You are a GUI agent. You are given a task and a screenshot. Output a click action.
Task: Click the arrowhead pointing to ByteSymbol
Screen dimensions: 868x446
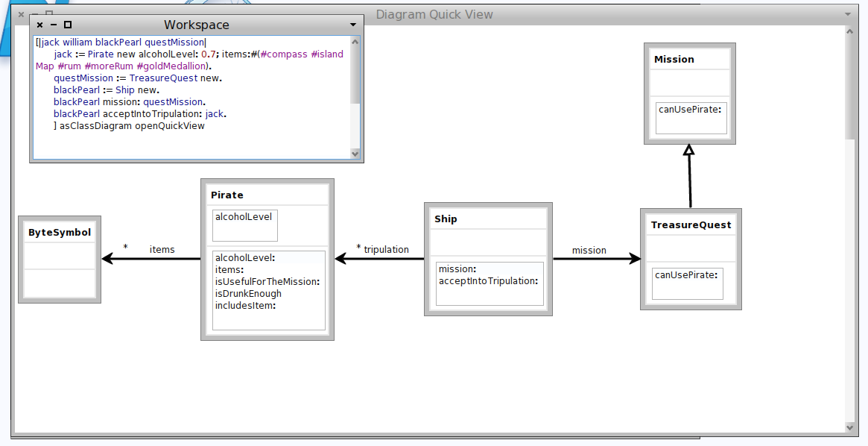tap(107, 258)
